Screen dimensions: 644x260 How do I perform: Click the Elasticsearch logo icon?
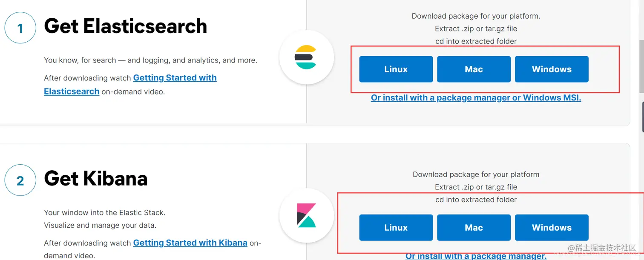click(306, 57)
